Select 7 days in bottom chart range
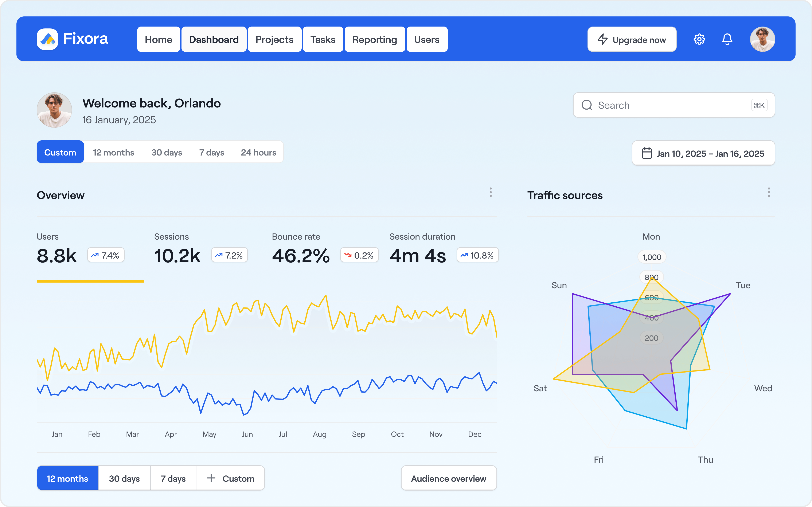The width and height of the screenshot is (812, 507). coord(173,479)
